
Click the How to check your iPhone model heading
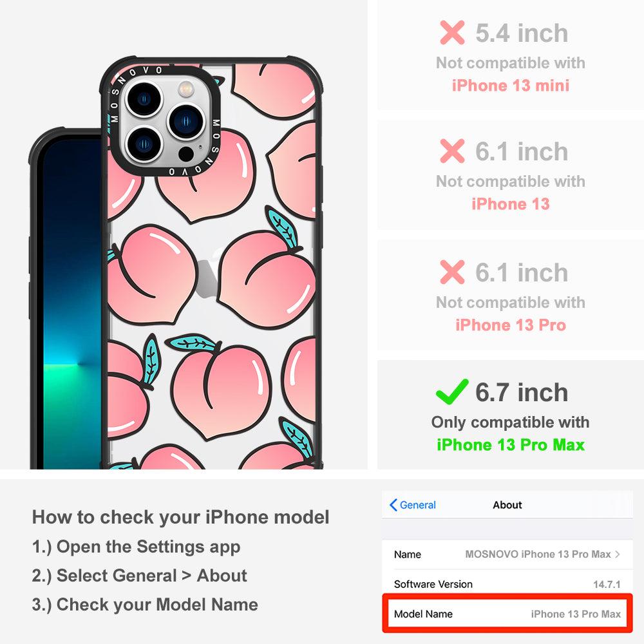point(181,517)
